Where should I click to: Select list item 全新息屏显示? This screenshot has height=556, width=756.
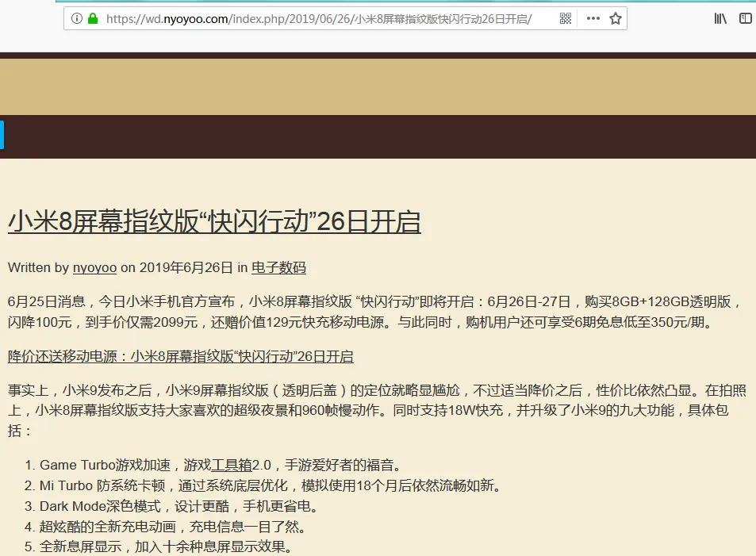(x=159, y=546)
